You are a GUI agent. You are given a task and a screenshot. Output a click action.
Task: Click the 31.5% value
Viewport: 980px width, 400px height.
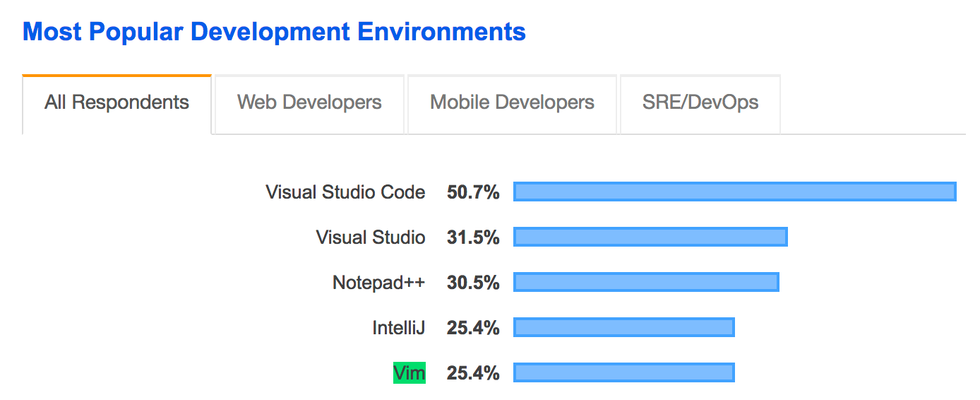[473, 237]
